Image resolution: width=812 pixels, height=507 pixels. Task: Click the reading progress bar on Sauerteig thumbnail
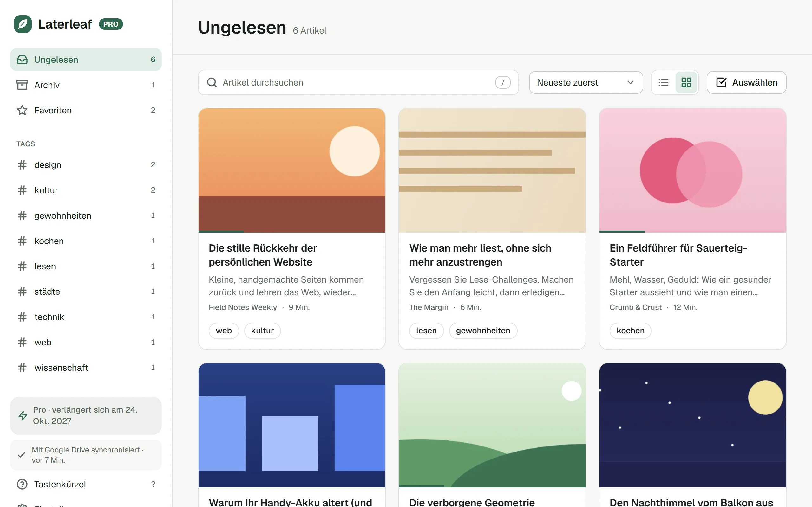(622, 231)
